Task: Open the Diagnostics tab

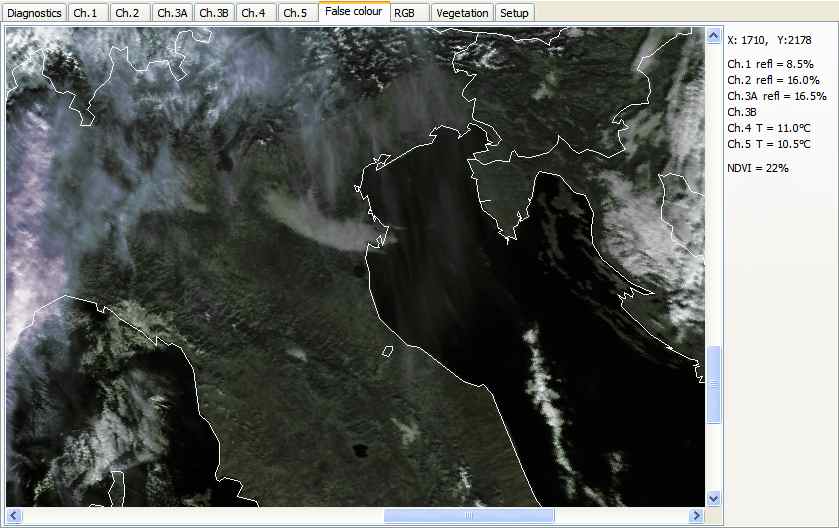Action: (x=34, y=13)
